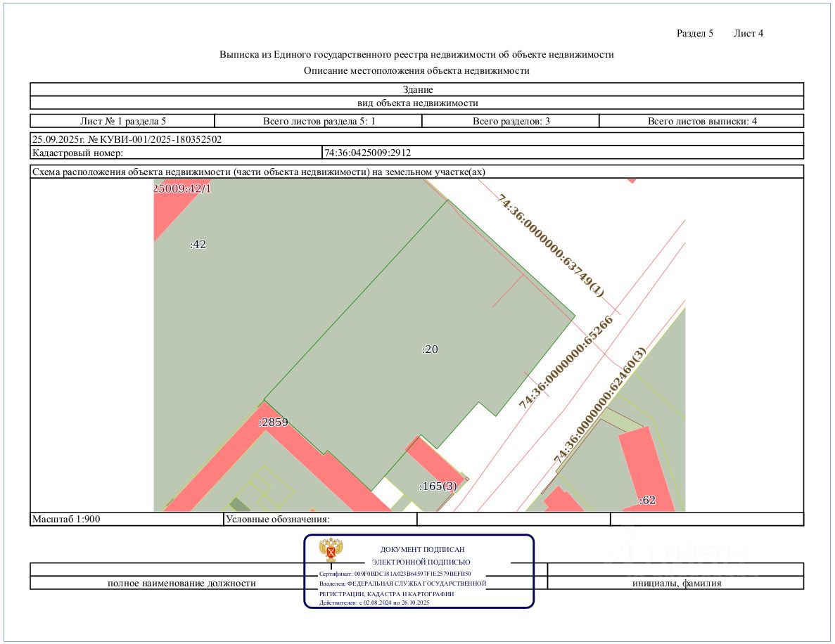Click the 'Здание' object type cell
Image resolution: width=835 pixels, height=644 pixels.
417,89
